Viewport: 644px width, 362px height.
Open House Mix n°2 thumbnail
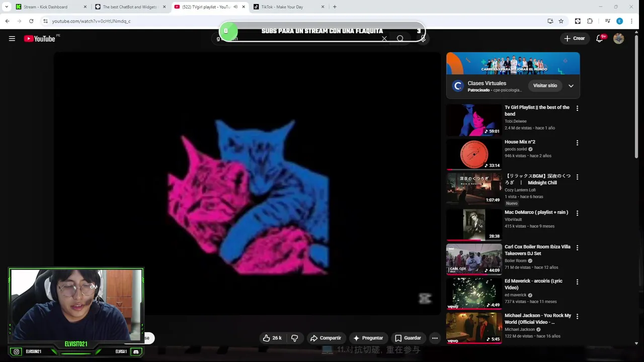coord(474,155)
